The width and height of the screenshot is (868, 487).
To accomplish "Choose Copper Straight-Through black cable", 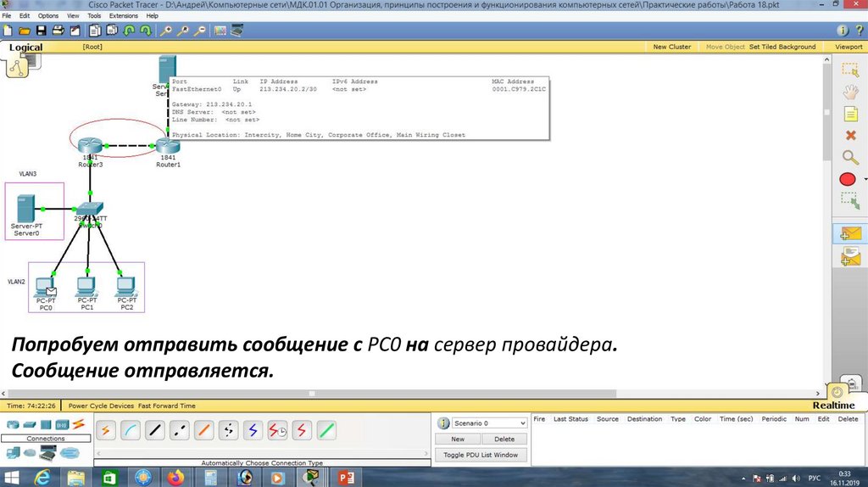I will click(x=155, y=430).
